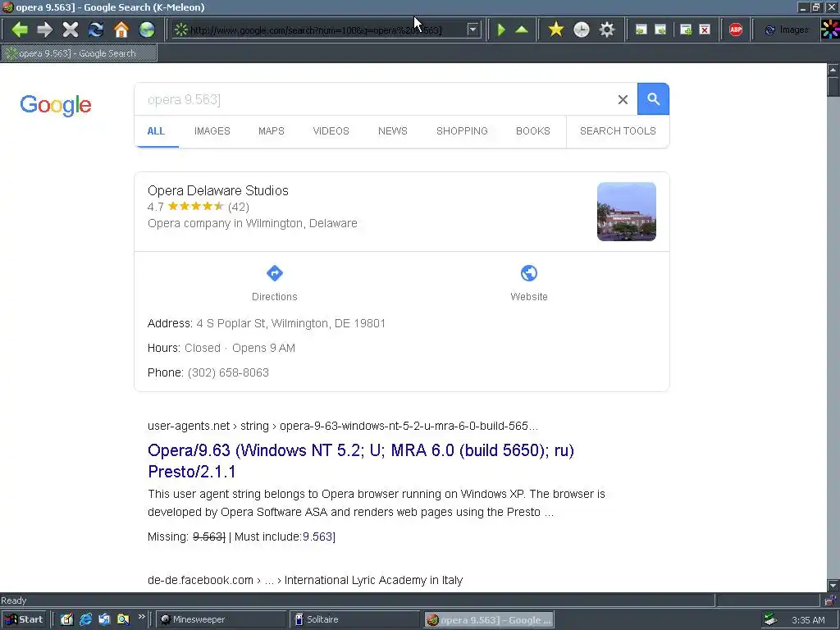Switch to the BOOKS search tab
The width and height of the screenshot is (840, 630).
[x=533, y=131]
